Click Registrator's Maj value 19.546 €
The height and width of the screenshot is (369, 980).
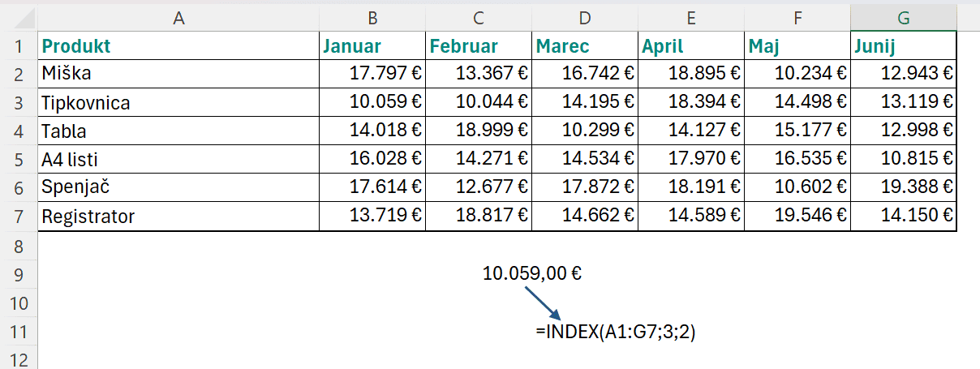pyautogui.click(x=797, y=217)
